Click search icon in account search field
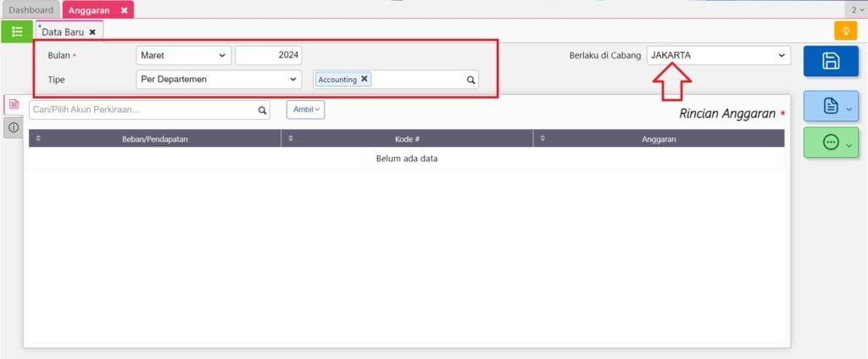Screen dimensions: 868x359 tap(262, 110)
